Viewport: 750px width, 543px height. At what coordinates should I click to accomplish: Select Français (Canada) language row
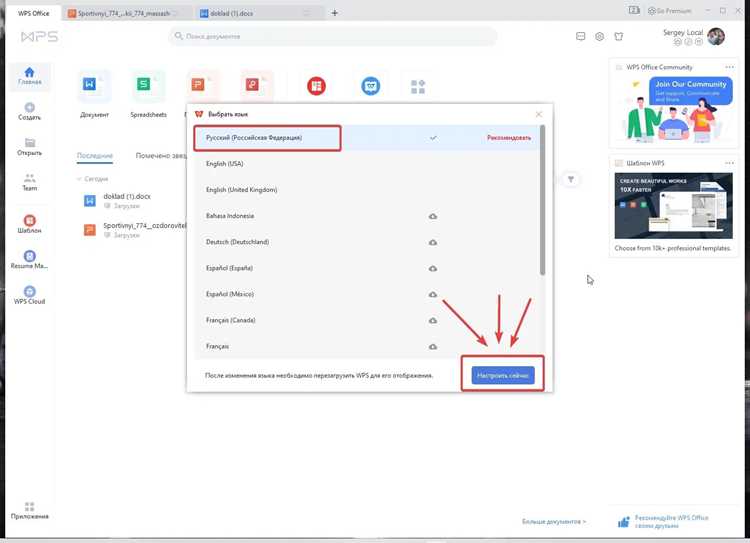(x=366, y=320)
